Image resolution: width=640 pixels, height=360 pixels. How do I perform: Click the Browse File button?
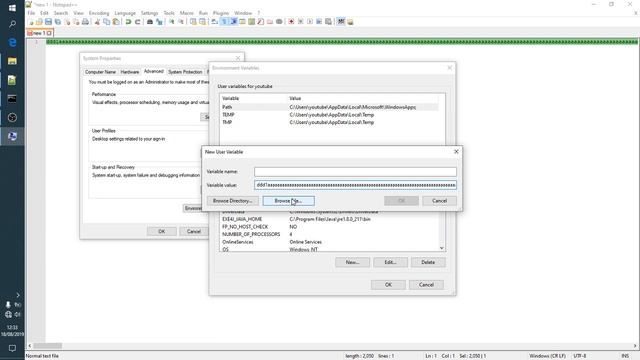(289, 201)
